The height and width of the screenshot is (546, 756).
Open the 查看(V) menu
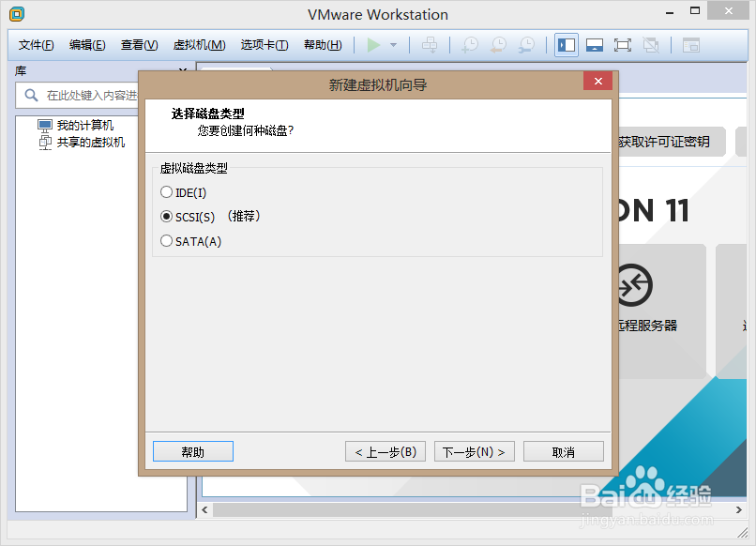140,45
